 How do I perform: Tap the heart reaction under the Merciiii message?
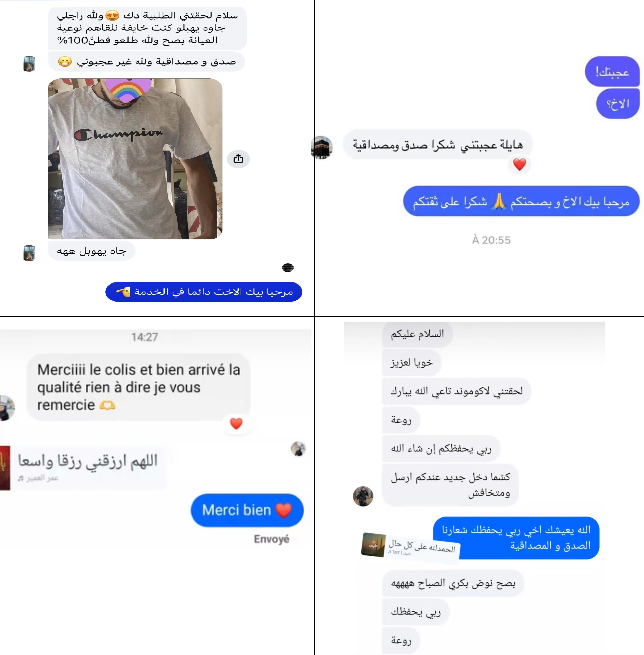click(x=236, y=423)
